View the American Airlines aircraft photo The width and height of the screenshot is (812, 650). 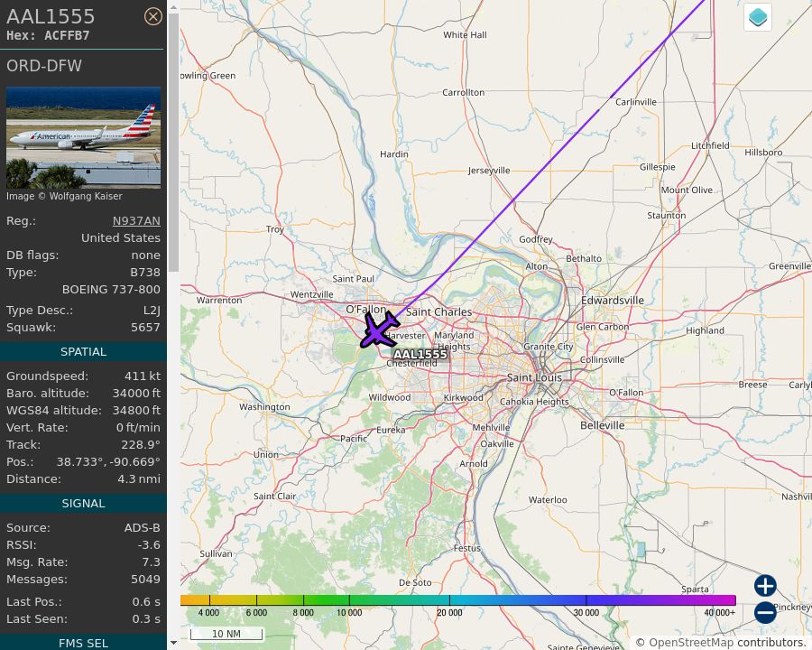[x=83, y=137]
